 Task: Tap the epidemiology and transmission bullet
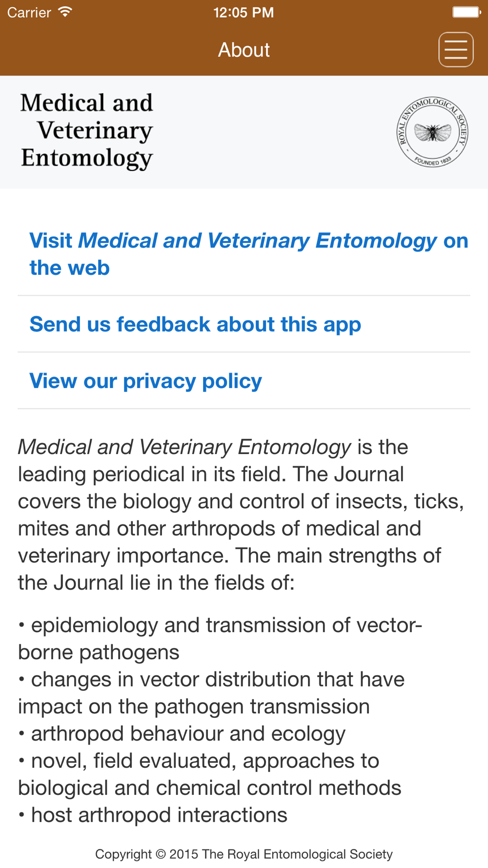[220, 639]
